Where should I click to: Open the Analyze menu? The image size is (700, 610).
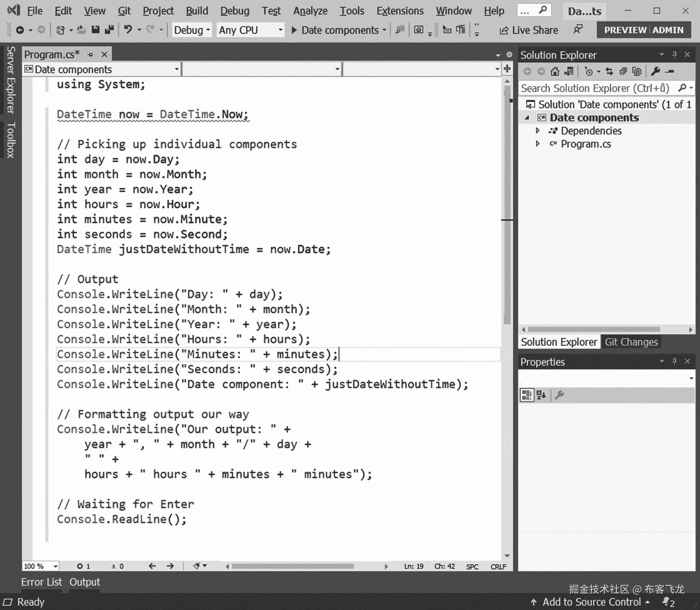(310, 11)
